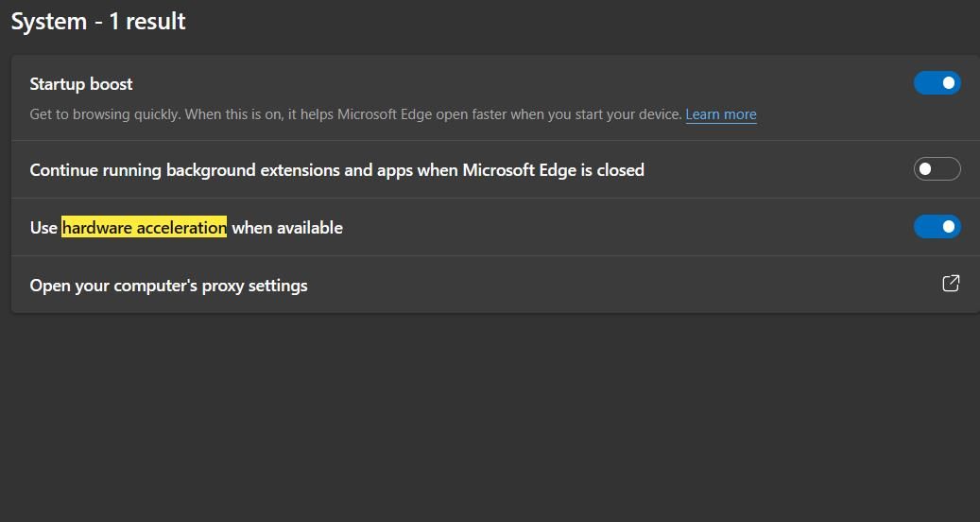Turn off the Startup boost toggle

coord(937,83)
